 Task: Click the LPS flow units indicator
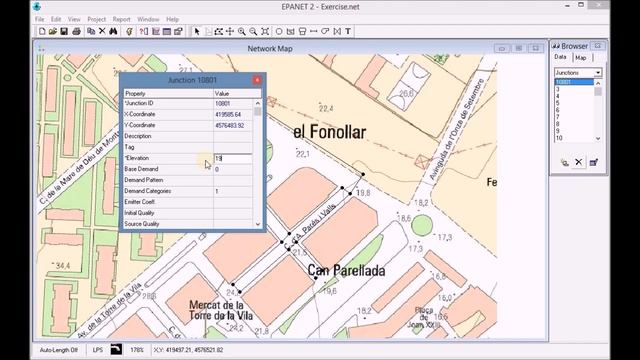coord(98,350)
